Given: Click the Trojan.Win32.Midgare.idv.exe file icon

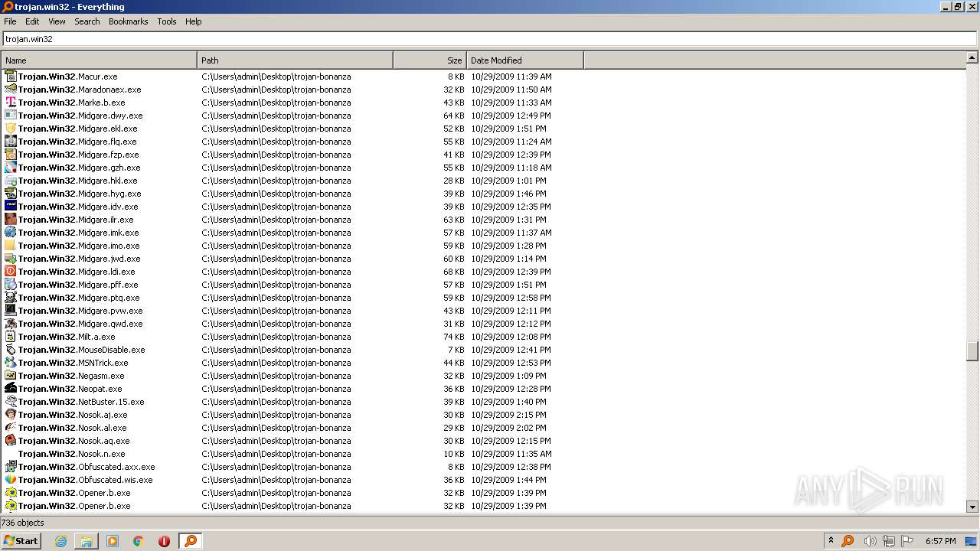Looking at the screenshot, I should click(10, 207).
